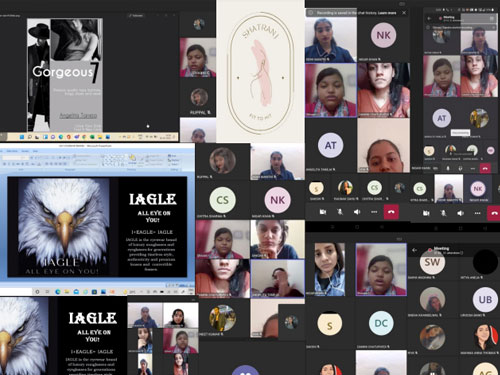Hang up using red button below S and CS avatars
This screenshot has width=500, height=375.
(x=391, y=212)
